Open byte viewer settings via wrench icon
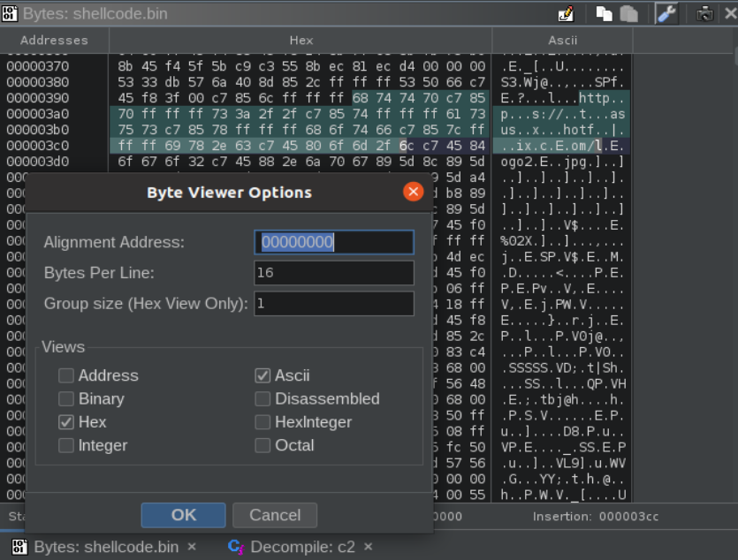 (666, 13)
